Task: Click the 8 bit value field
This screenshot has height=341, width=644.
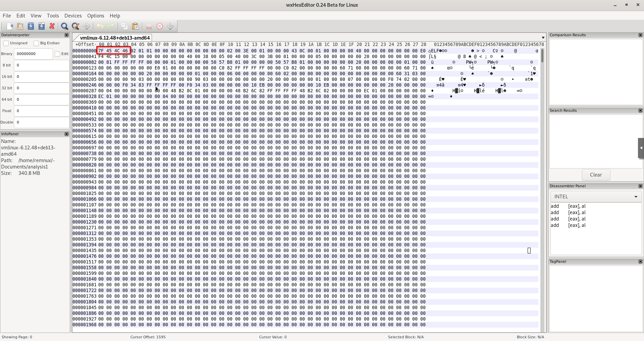Action: click(42, 65)
